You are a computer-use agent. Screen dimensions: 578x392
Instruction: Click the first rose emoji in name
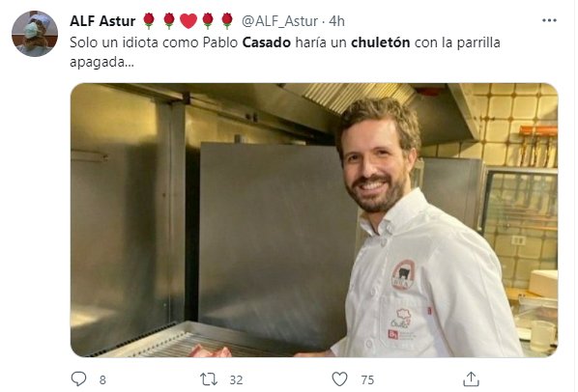point(149,20)
